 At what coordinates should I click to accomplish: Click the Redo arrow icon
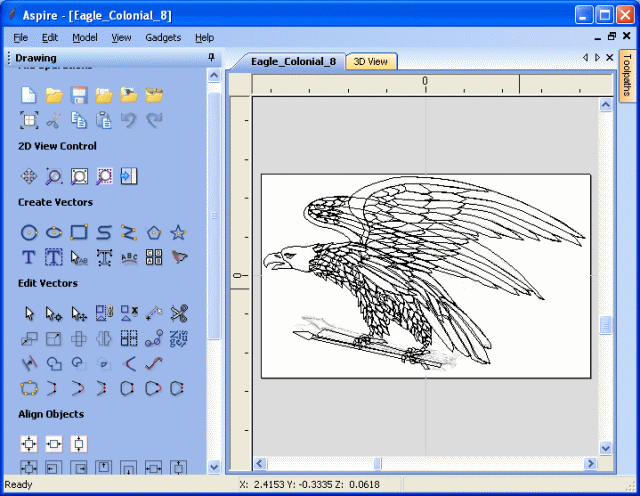pos(154,120)
